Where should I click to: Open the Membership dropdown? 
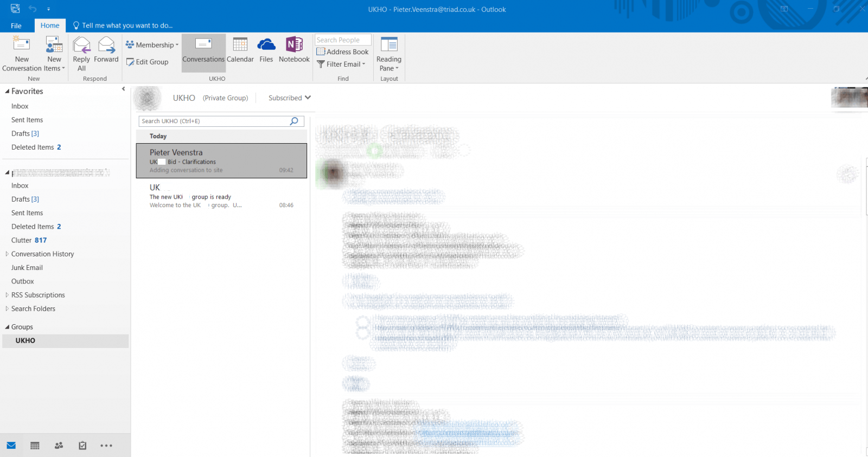point(152,45)
